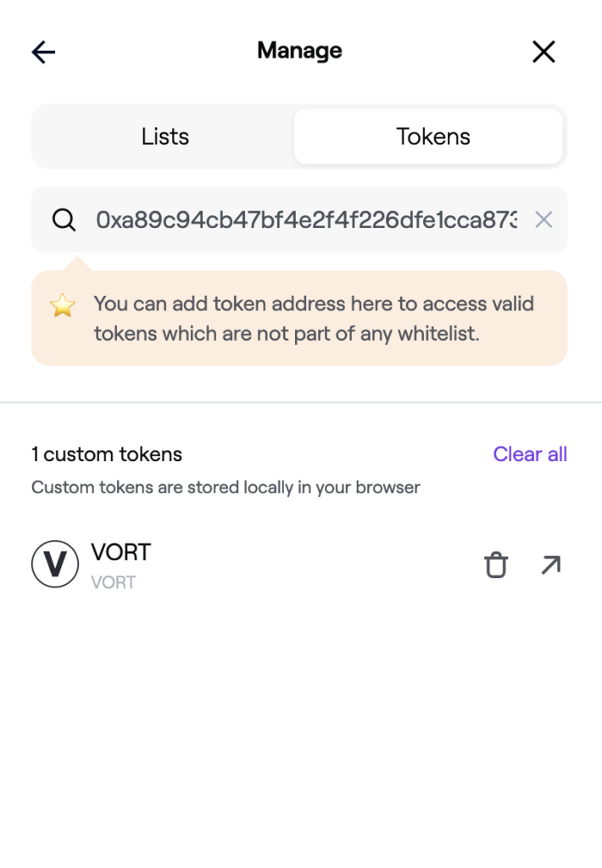602x868 pixels.
Task: Switch to the Lists tab
Action: click(x=165, y=136)
